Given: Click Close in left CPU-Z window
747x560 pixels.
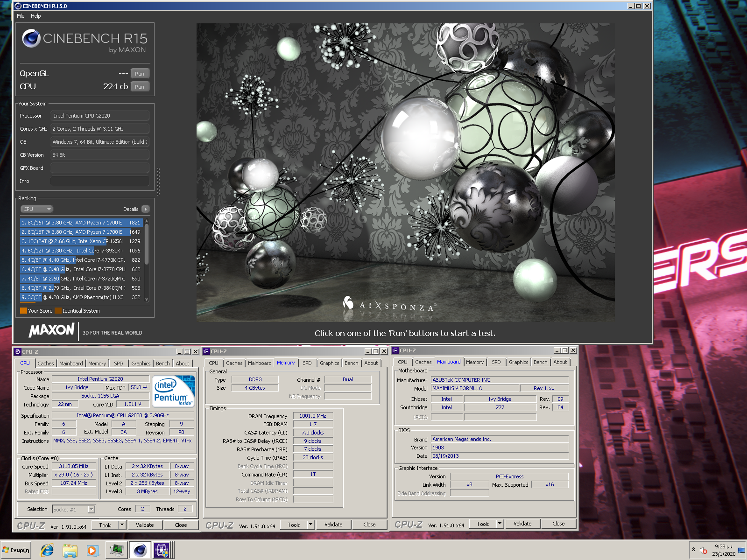Looking at the screenshot, I should pyautogui.click(x=181, y=525).
